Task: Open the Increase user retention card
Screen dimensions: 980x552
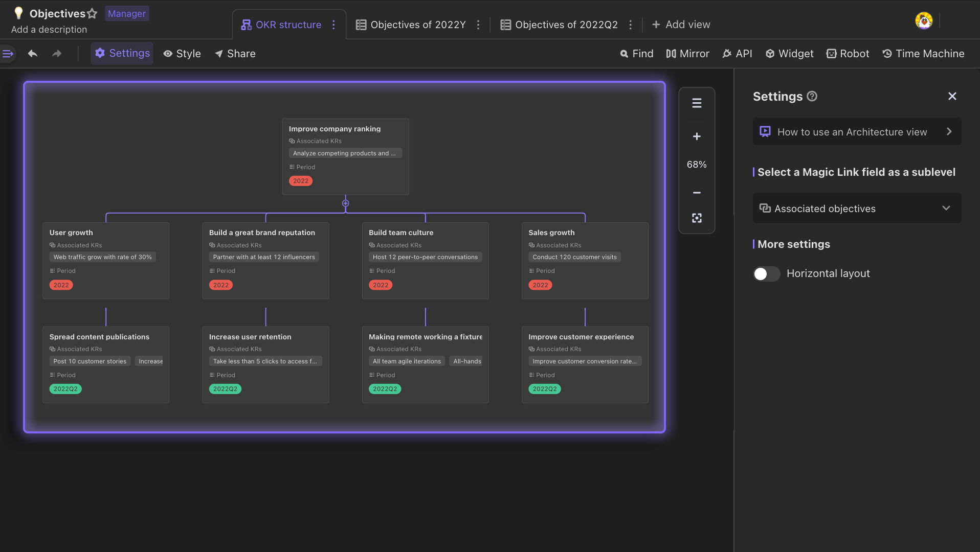Action: [265, 364]
